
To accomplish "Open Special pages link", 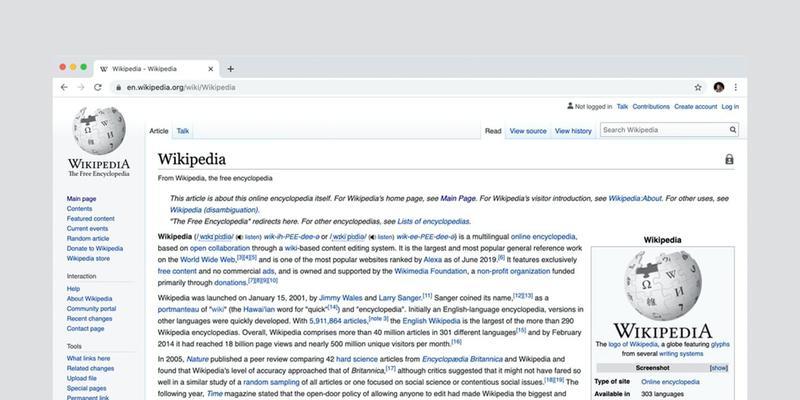I will pyautogui.click(x=87, y=388).
